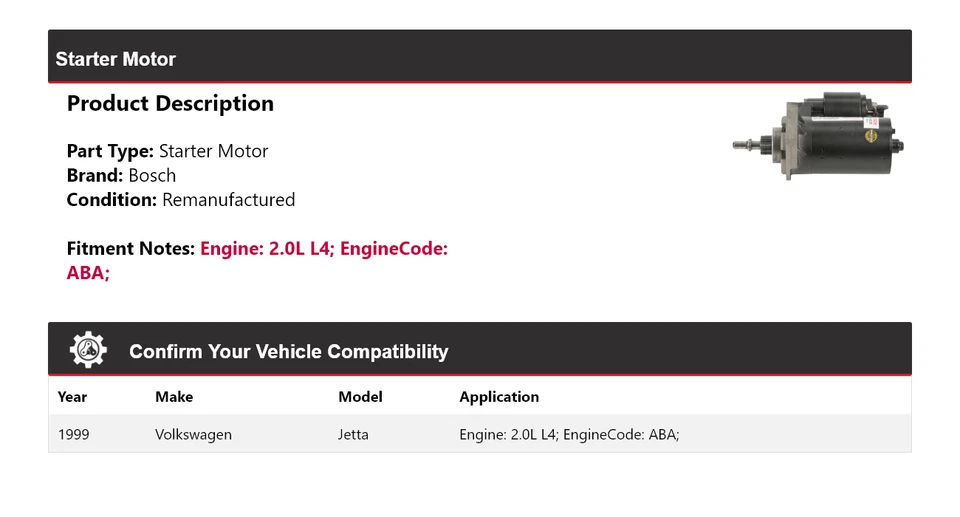
Task: Click the Model column header
Action: [360, 397]
